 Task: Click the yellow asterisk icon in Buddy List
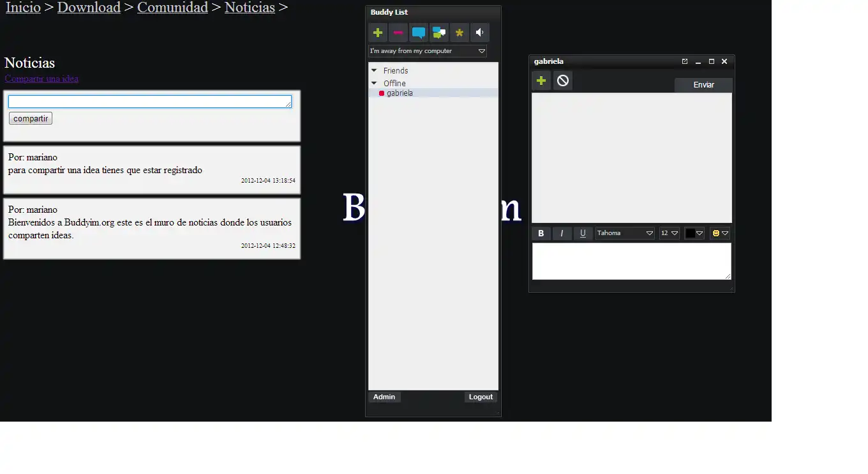(x=460, y=33)
